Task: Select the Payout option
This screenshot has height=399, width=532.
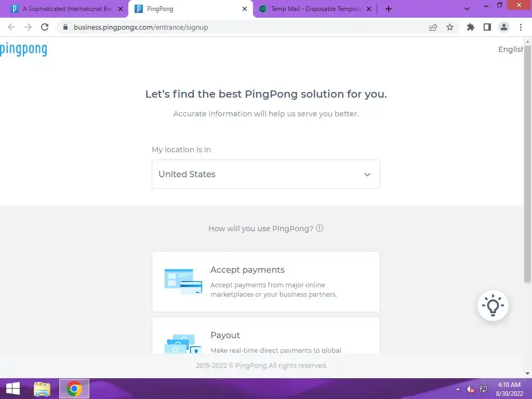Action: (x=265, y=336)
